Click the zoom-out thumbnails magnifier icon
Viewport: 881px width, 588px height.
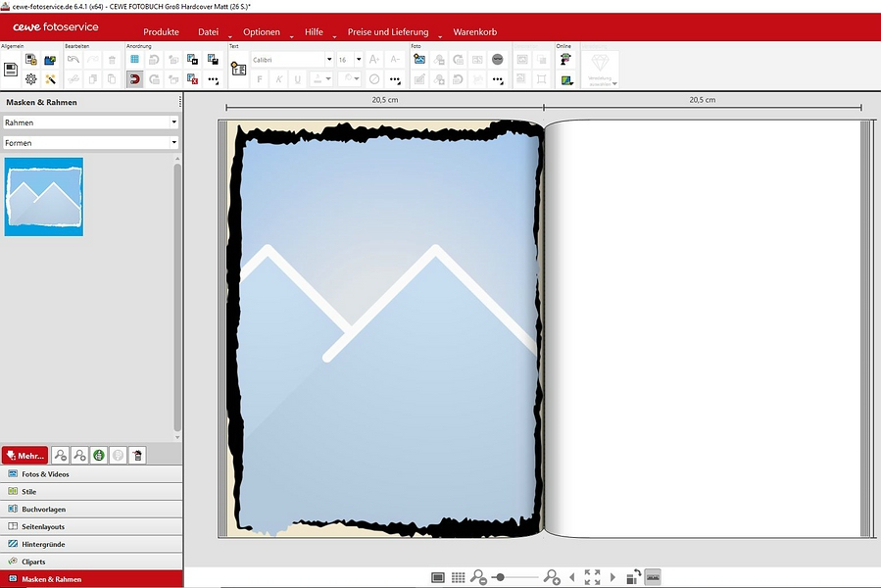click(61, 456)
